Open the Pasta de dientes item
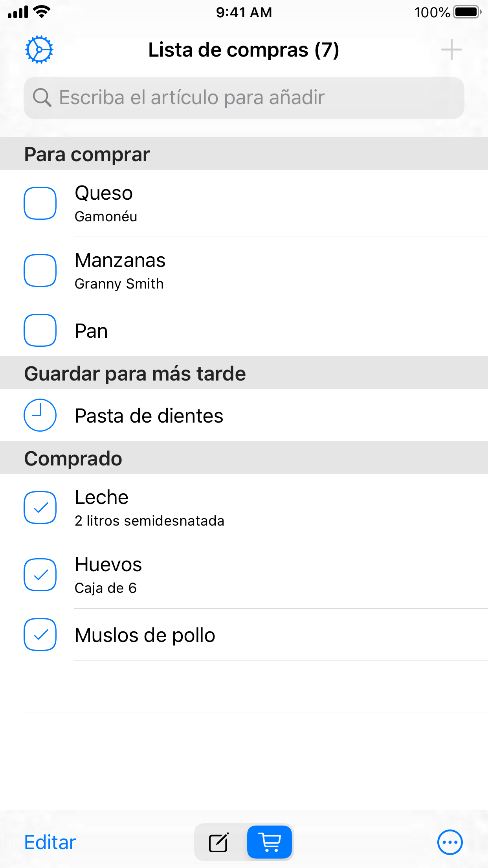Image resolution: width=488 pixels, height=868 pixels. (x=149, y=416)
